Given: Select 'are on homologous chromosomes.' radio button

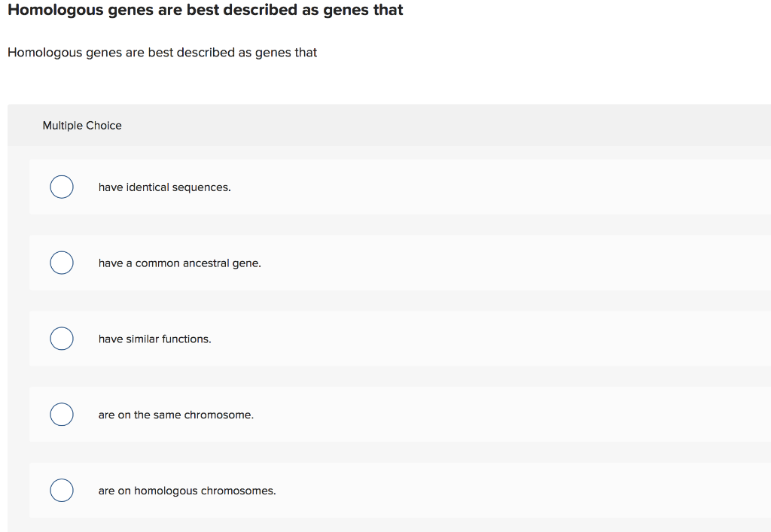Looking at the screenshot, I should pos(61,490).
